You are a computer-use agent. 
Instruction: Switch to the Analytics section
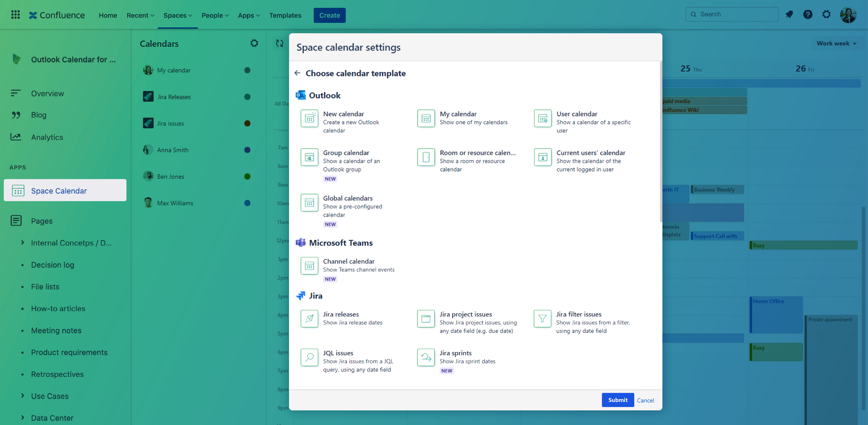tap(47, 137)
